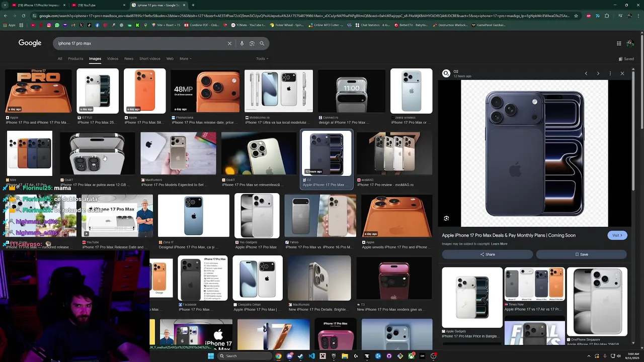Click the magnifier search submit icon
The height and width of the screenshot is (362, 644).
[x=262, y=43]
